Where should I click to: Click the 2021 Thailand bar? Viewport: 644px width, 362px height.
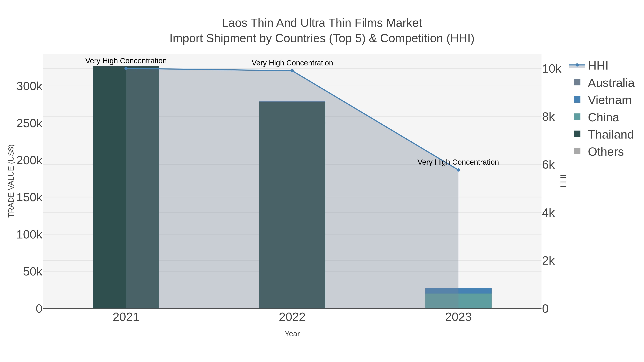click(126, 187)
